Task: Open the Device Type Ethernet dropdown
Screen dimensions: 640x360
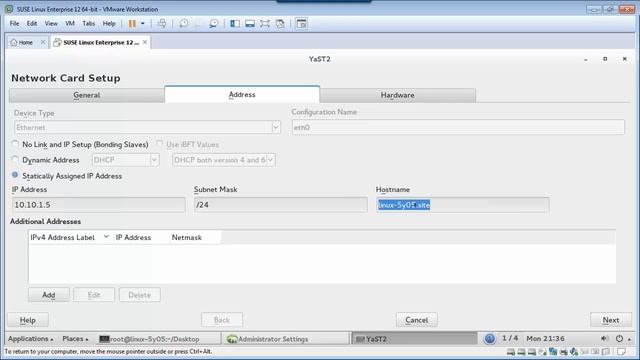Action: 147,127
